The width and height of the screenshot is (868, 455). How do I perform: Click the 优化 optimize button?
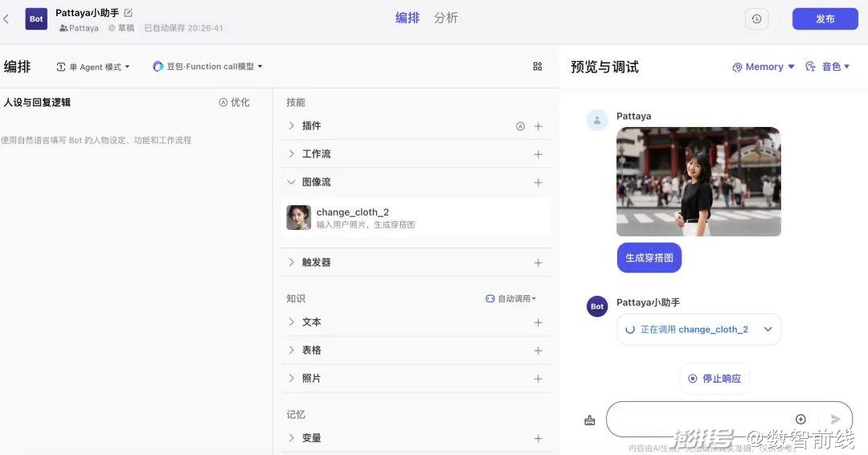coord(234,102)
